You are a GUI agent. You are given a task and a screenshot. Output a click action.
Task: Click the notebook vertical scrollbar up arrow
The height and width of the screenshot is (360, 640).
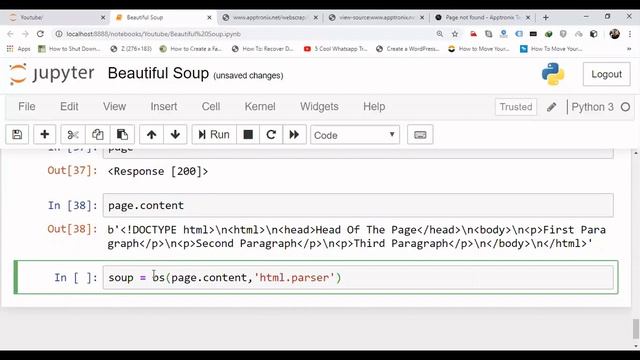tap(636, 153)
